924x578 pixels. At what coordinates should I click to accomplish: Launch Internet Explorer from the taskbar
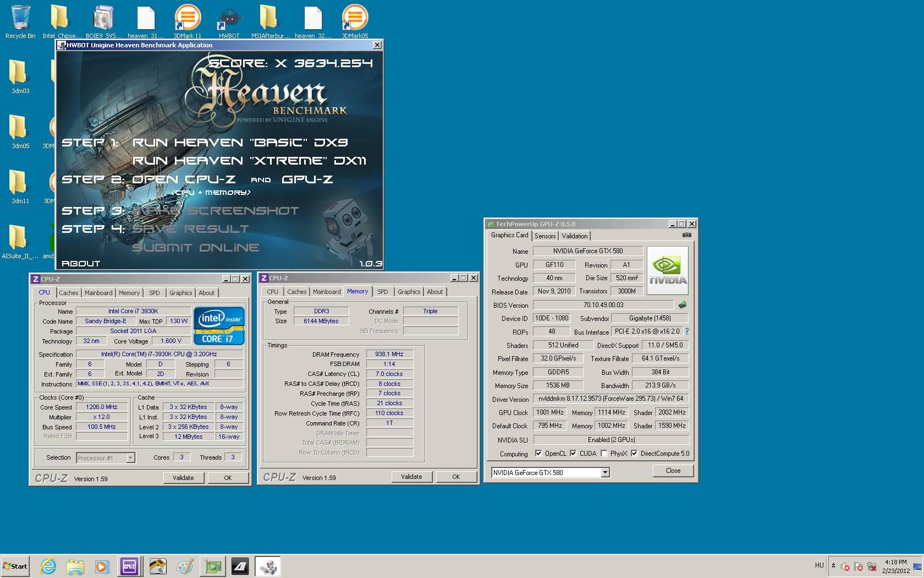[x=48, y=566]
